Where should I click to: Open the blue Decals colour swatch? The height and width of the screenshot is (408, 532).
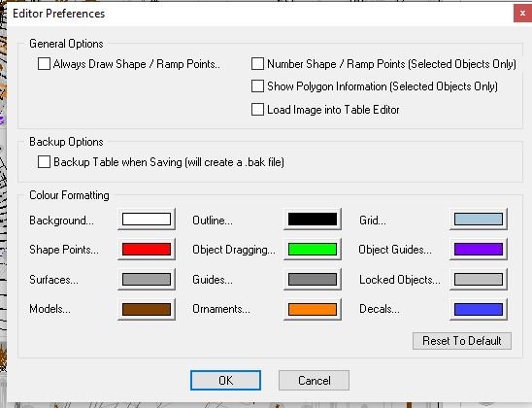coord(479,309)
